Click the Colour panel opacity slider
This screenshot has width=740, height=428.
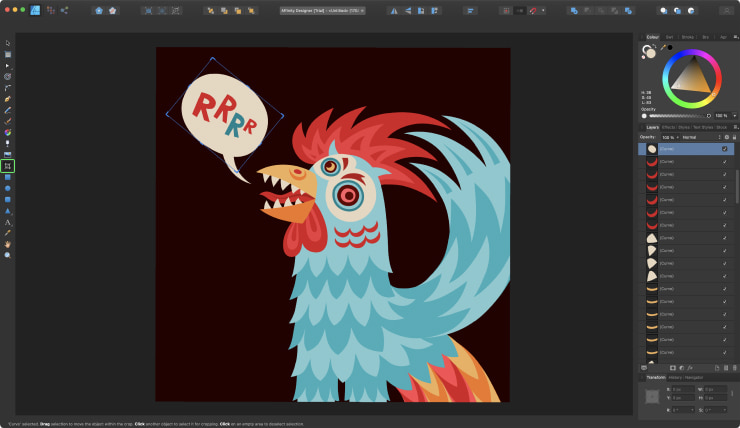coord(678,116)
